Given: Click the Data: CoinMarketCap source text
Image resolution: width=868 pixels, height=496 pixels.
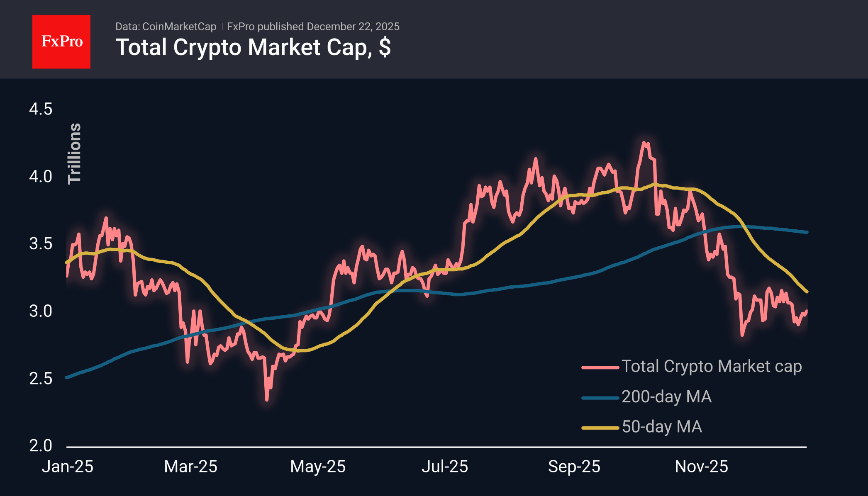Looking at the screenshot, I should point(166,27).
